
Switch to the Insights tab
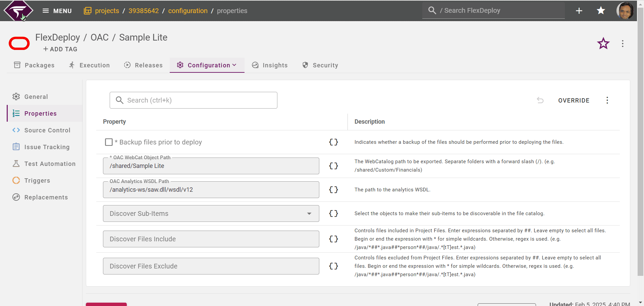pyautogui.click(x=270, y=65)
